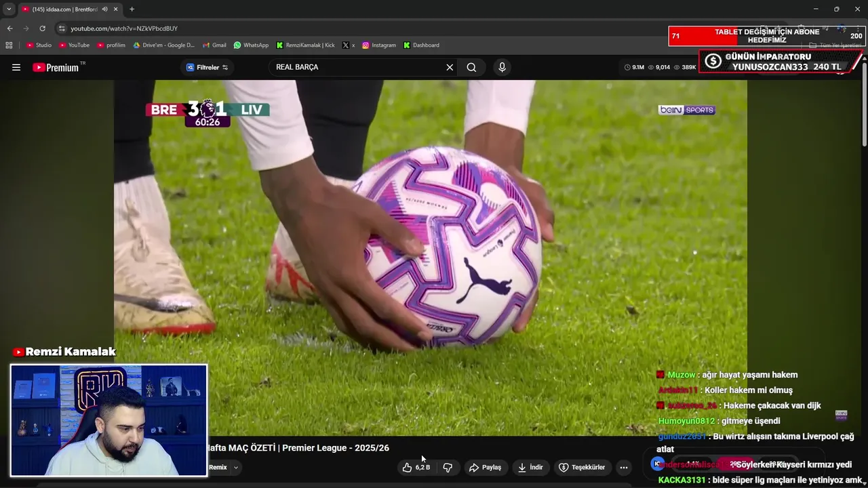Clear the REAL BARÇA search text
Image resolution: width=868 pixels, height=488 pixels.
point(449,67)
